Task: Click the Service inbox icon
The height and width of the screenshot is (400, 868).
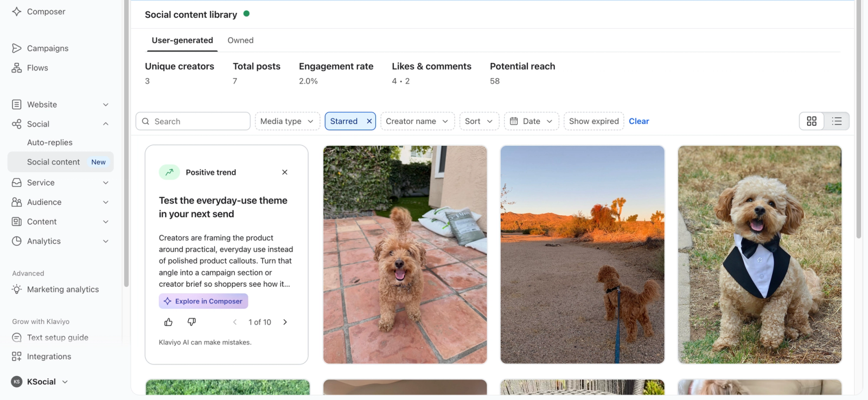Action: tap(17, 183)
